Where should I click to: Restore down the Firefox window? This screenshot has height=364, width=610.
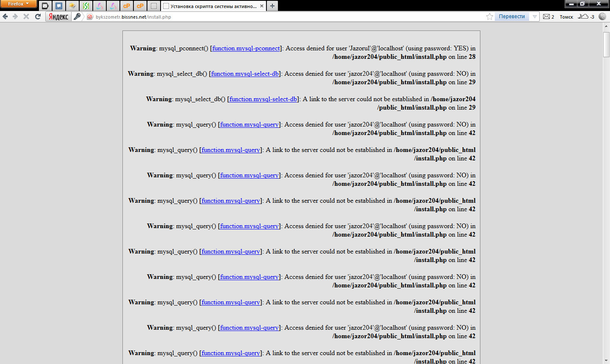coord(582,3)
